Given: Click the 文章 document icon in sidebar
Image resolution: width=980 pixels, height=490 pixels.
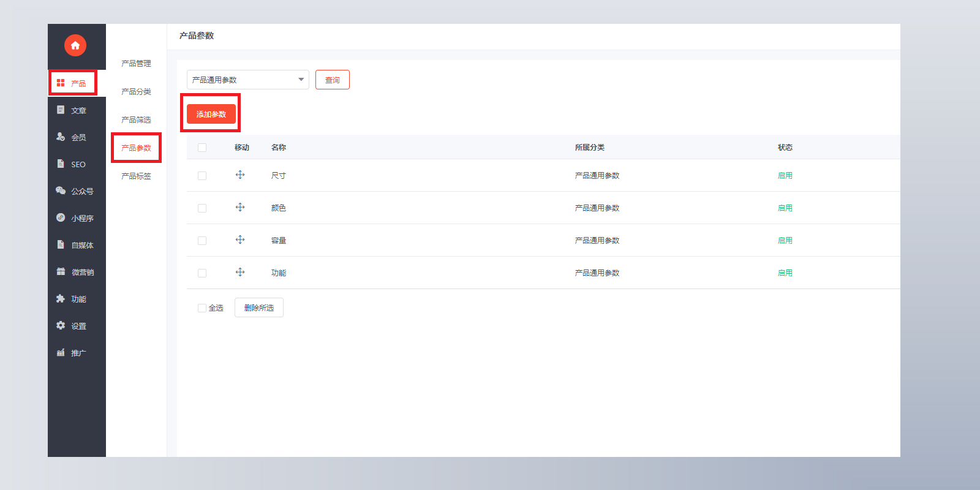Looking at the screenshot, I should click(61, 110).
